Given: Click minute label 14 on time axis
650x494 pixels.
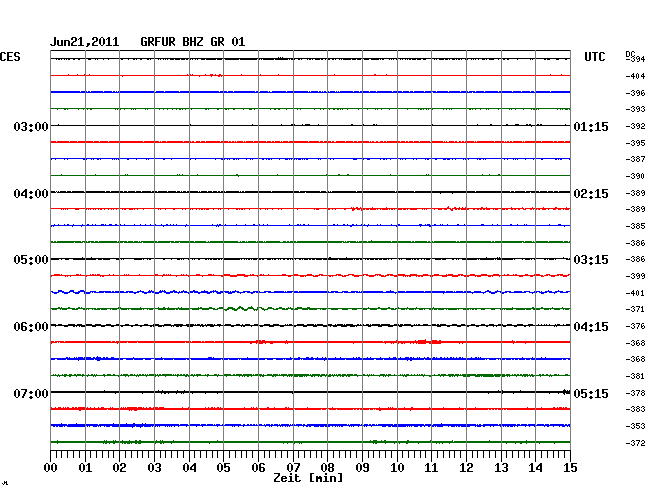Looking at the screenshot, I should (535, 468).
